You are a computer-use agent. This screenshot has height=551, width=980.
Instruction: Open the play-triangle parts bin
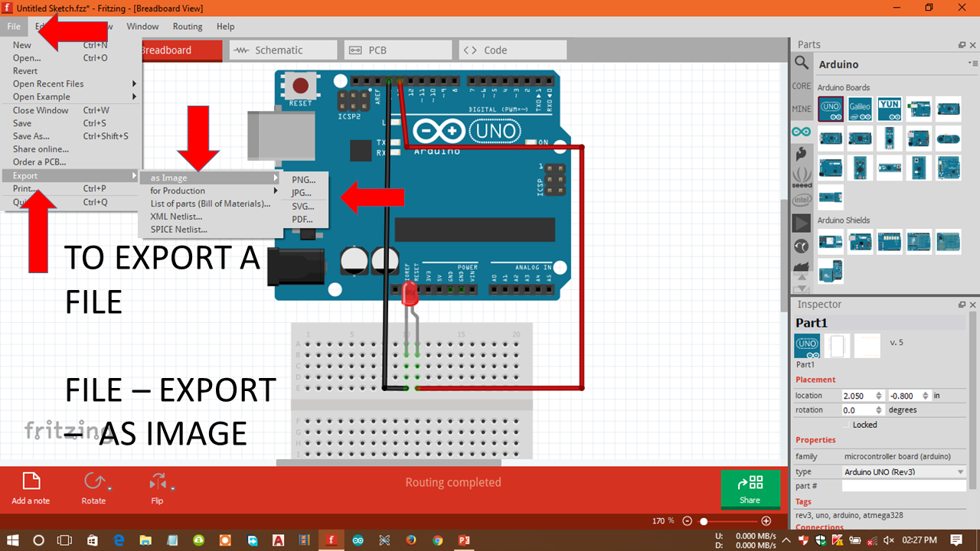[801, 223]
